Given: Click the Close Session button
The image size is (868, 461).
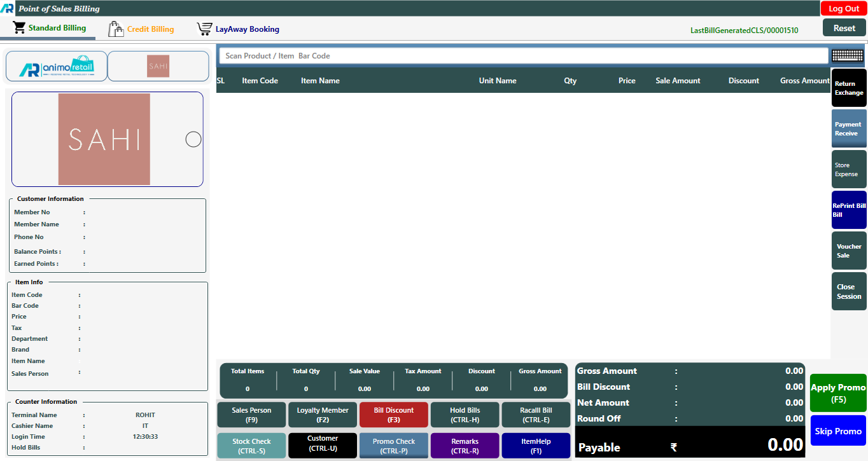Looking at the screenshot, I should coord(849,292).
